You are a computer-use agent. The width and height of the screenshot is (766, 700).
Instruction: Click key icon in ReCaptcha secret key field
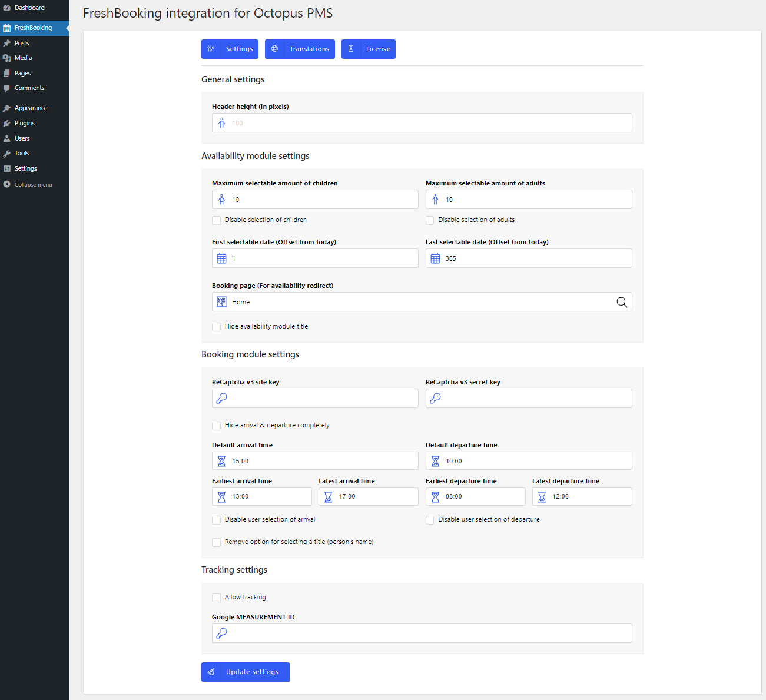coord(435,398)
